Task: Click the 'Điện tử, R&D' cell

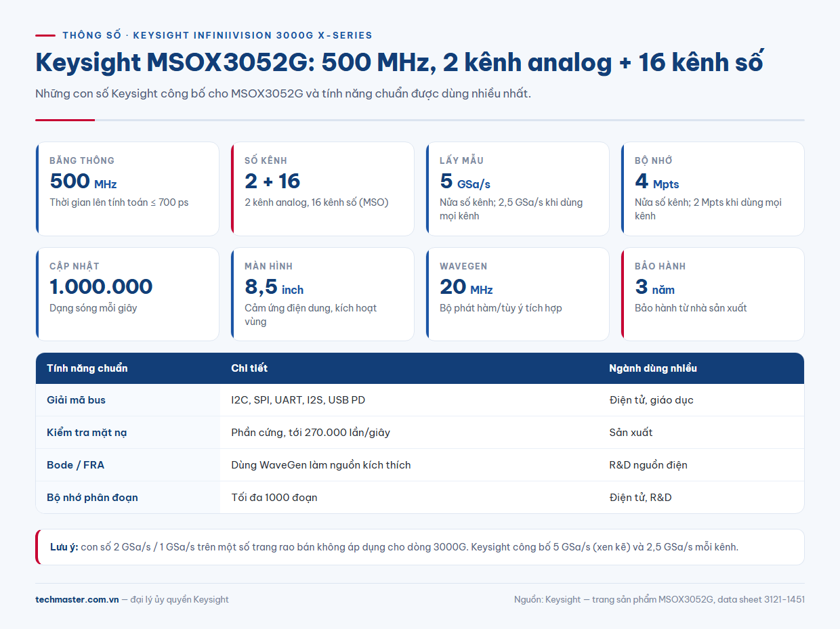Action: [640, 498]
